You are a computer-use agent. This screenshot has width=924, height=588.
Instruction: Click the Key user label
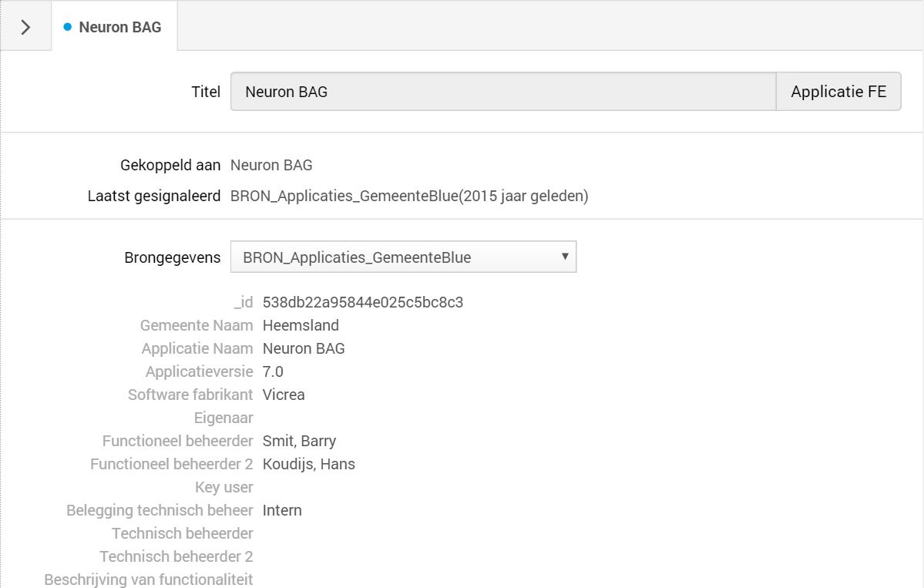click(x=224, y=487)
